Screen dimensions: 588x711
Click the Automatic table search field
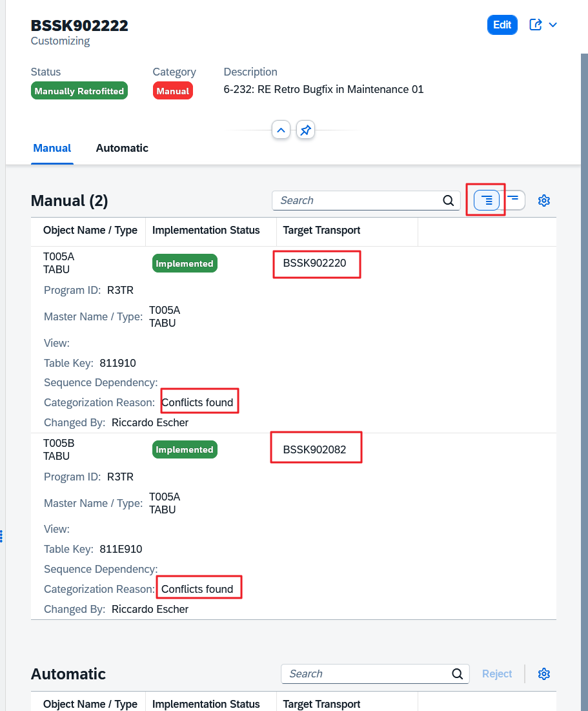pos(367,674)
